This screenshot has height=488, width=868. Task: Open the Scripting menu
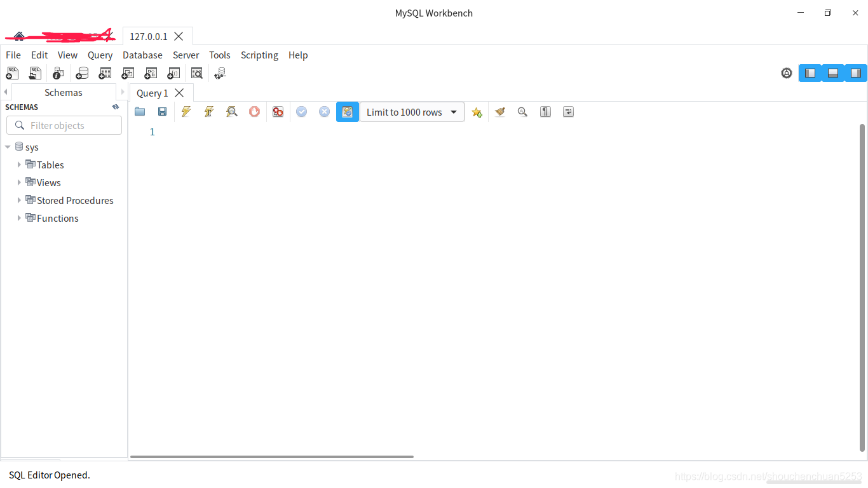pyautogui.click(x=259, y=55)
